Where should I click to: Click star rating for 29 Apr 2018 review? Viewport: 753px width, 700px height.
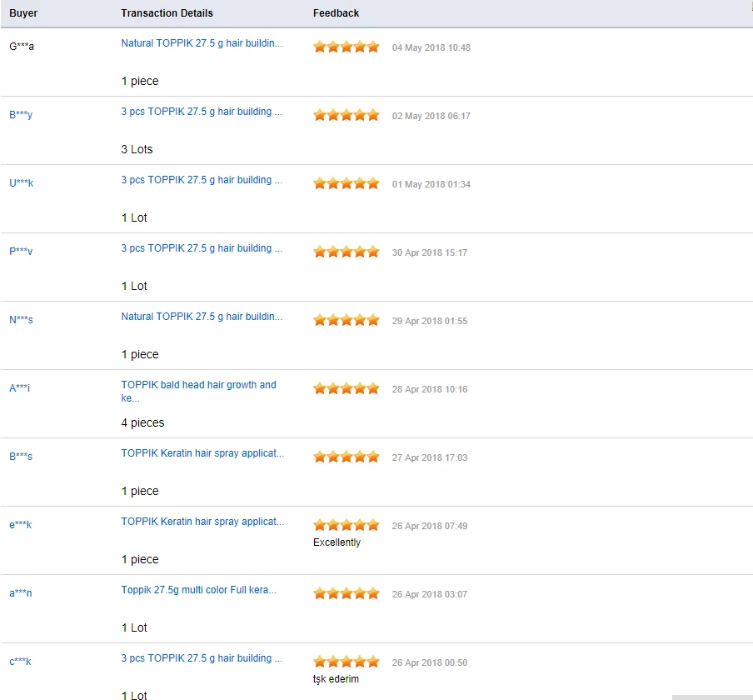pos(347,320)
